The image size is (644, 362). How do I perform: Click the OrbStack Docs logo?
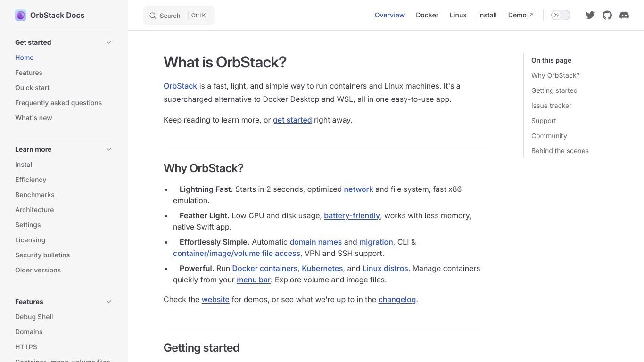[21, 15]
